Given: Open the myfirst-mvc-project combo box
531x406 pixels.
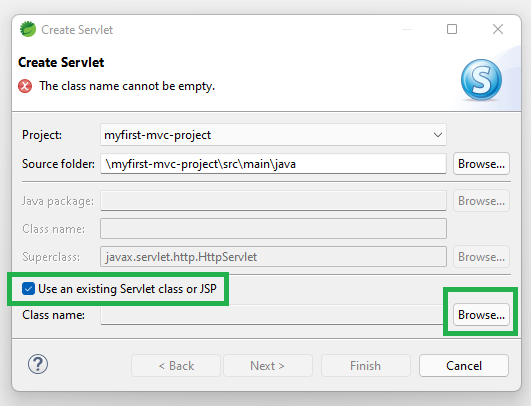Looking at the screenshot, I should pos(273,135).
